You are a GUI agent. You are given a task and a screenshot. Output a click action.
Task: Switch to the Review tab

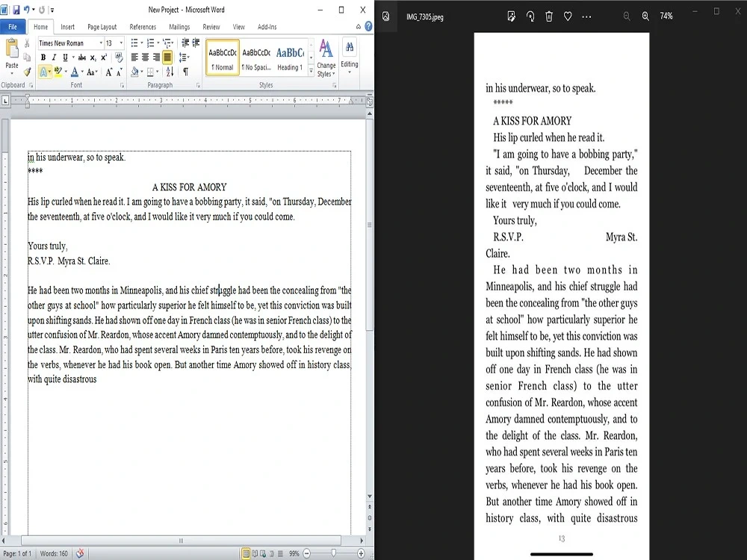[x=211, y=27]
